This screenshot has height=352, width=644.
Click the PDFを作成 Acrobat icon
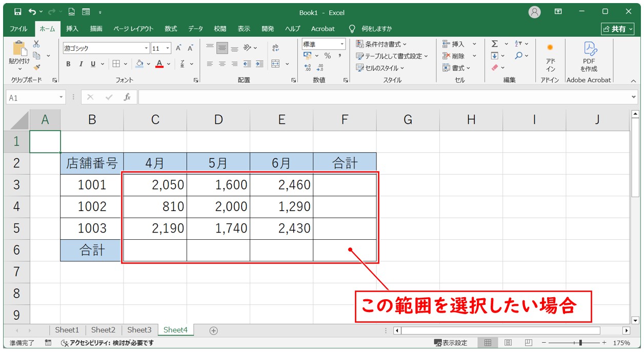coord(589,56)
